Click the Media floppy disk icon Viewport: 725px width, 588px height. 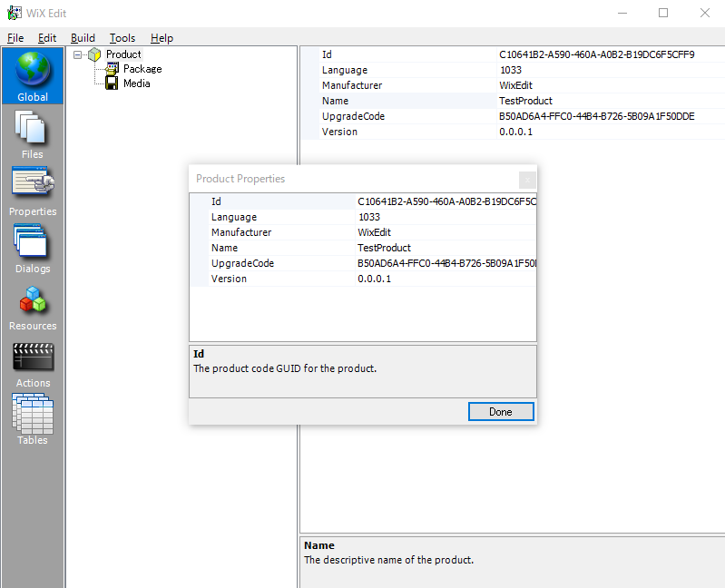point(112,83)
